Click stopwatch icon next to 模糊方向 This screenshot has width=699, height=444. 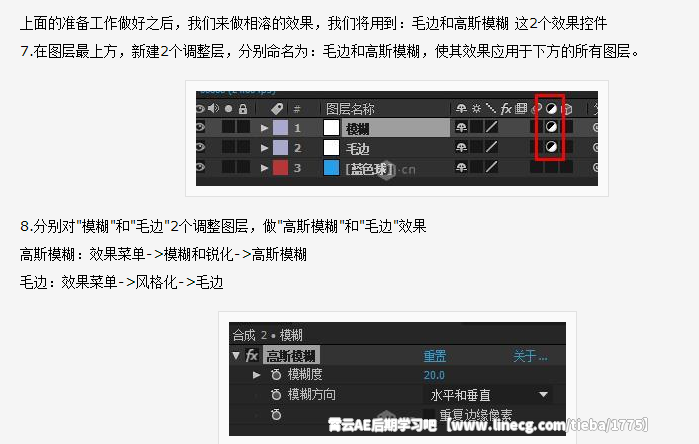[276, 395]
